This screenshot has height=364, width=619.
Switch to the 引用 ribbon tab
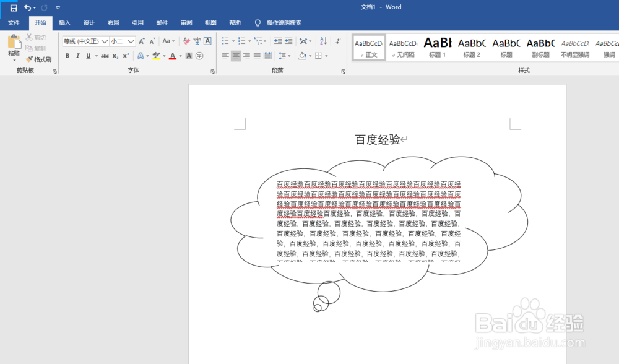pos(137,23)
